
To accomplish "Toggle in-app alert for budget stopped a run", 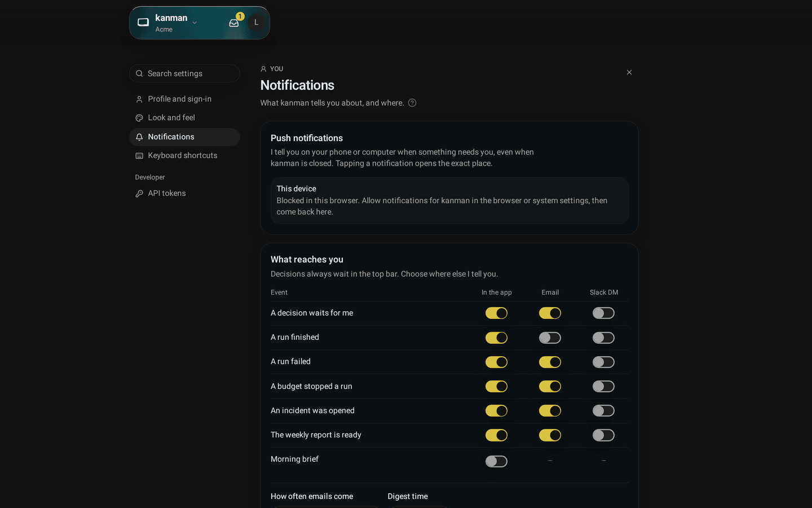I will 496,387.
